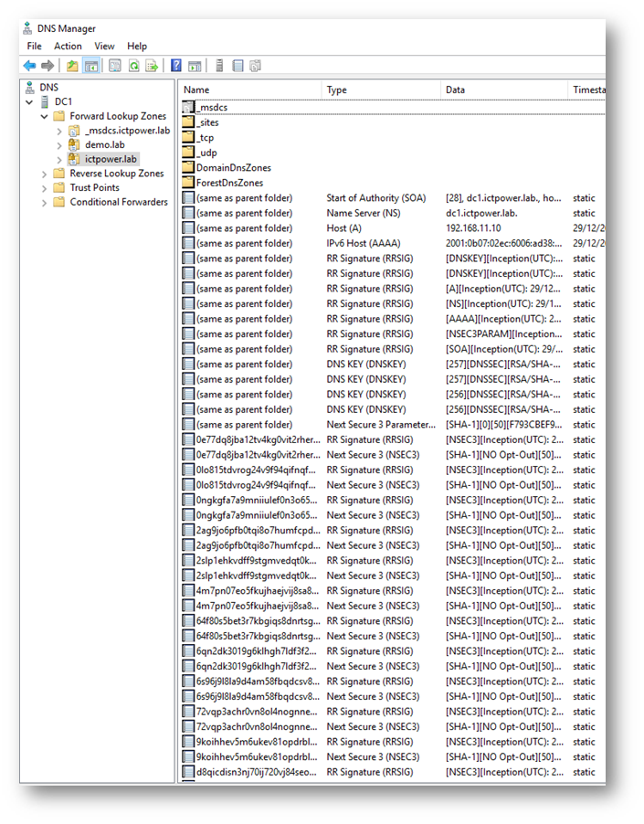Expand the Reverse Lookup Zones node
The image size is (644, 824).
44,174
